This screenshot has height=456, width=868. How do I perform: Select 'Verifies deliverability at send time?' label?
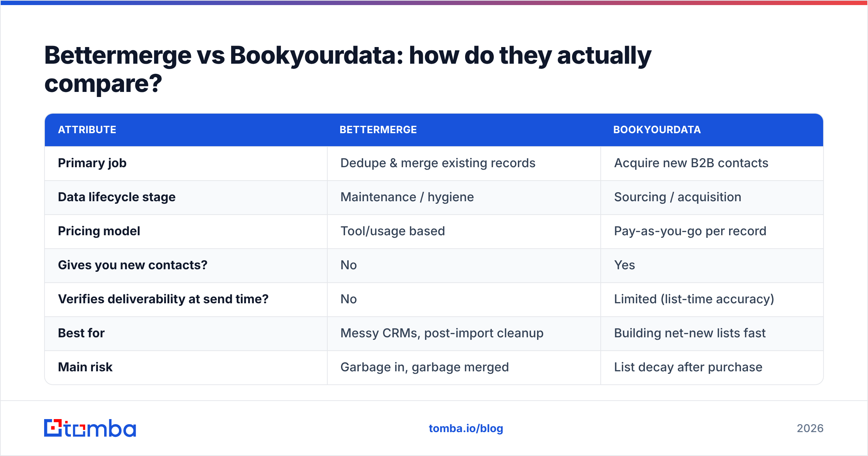tap(163, 299)
